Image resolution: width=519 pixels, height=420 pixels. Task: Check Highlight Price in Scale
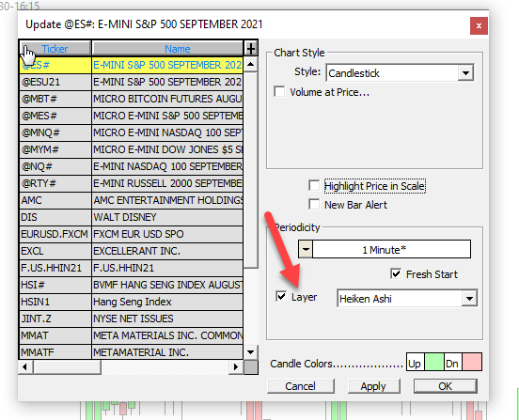click(314, 185)
